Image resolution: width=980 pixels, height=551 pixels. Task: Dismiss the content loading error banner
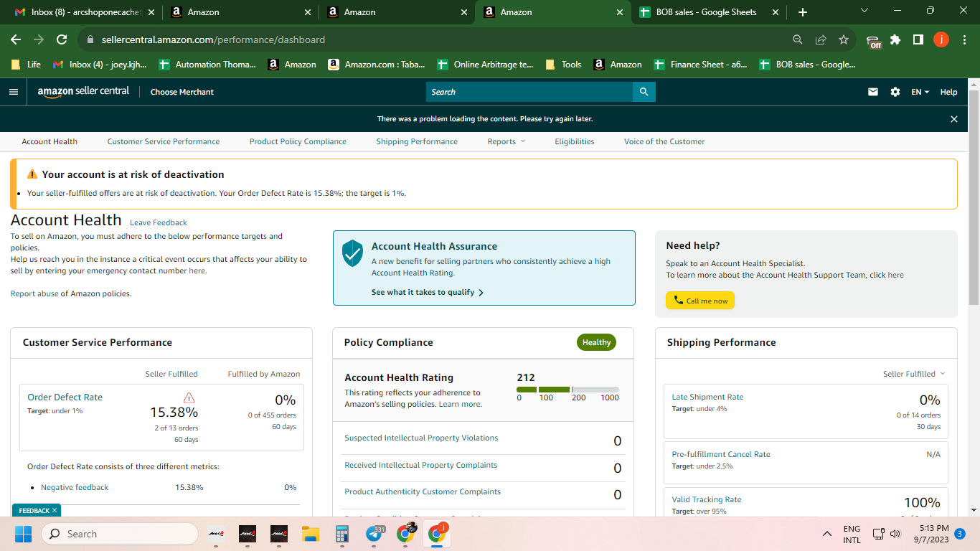(954, 119)
